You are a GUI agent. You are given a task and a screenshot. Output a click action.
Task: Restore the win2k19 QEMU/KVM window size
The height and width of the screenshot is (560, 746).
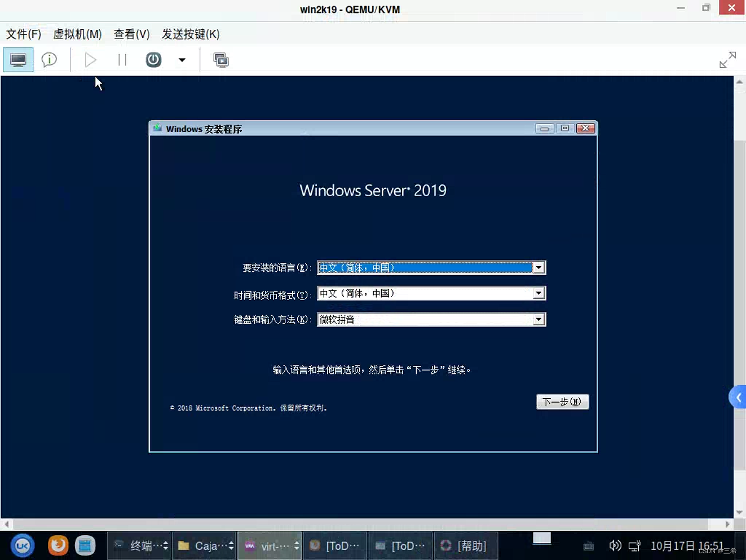(706, 8)
